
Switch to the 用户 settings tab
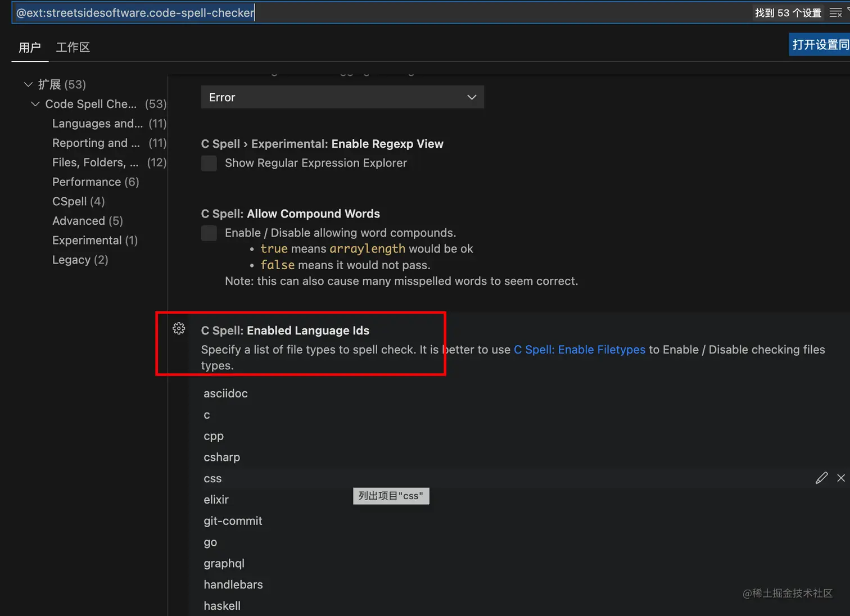[30, 47]
